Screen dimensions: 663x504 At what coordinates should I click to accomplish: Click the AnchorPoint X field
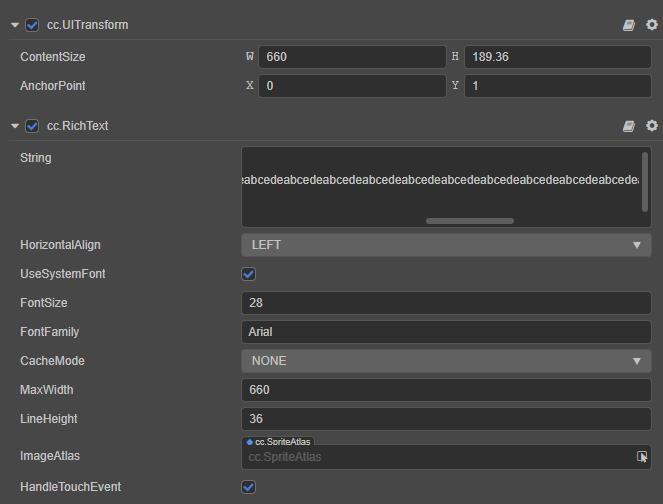pos(351,86)
